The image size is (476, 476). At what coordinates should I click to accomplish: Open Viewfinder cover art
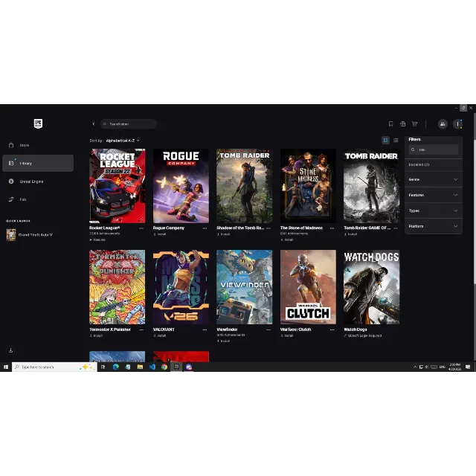pyautogui.click(x=245, y=287)
